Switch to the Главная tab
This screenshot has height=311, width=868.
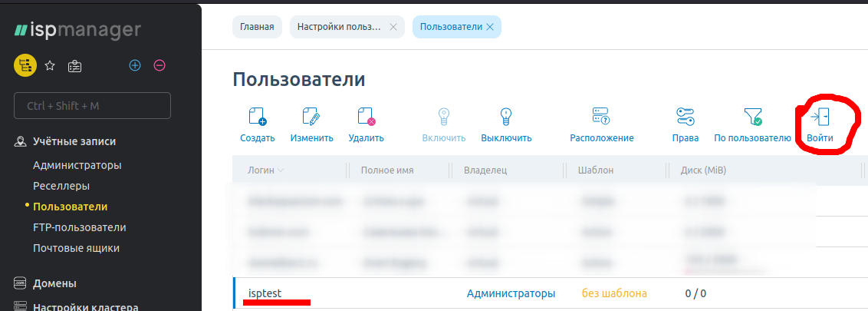(257, 27)
